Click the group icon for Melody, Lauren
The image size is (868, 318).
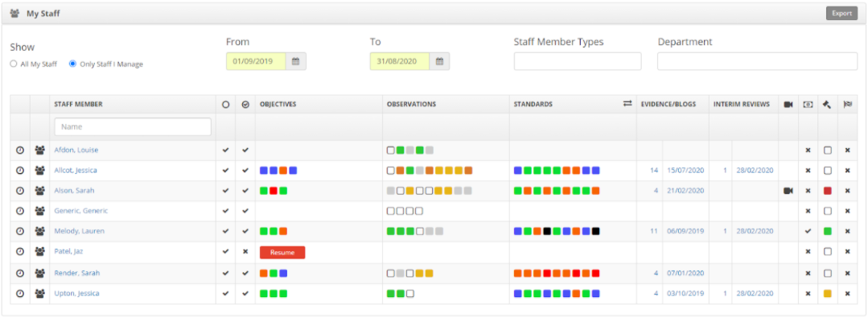(39, 231)
